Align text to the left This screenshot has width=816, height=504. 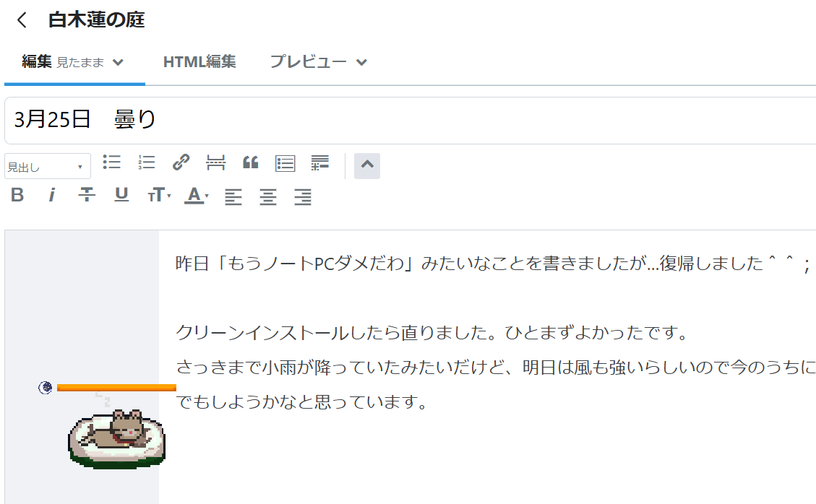(233, 196)
